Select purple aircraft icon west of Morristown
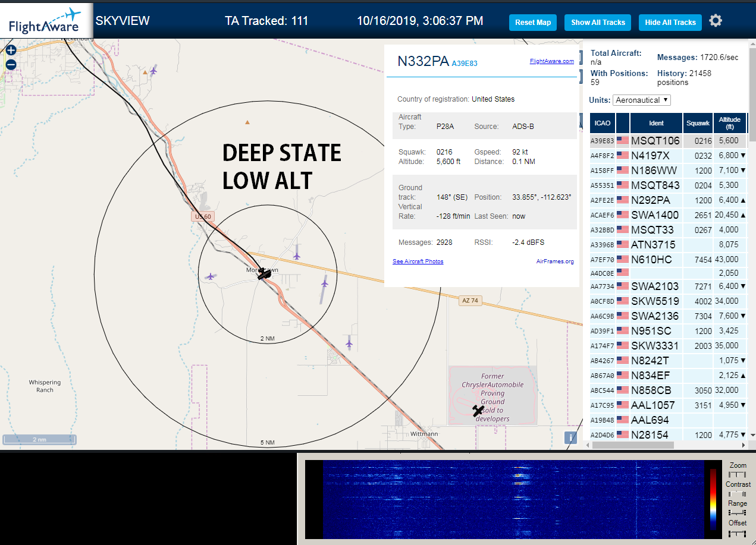 (x=210, y=276)
